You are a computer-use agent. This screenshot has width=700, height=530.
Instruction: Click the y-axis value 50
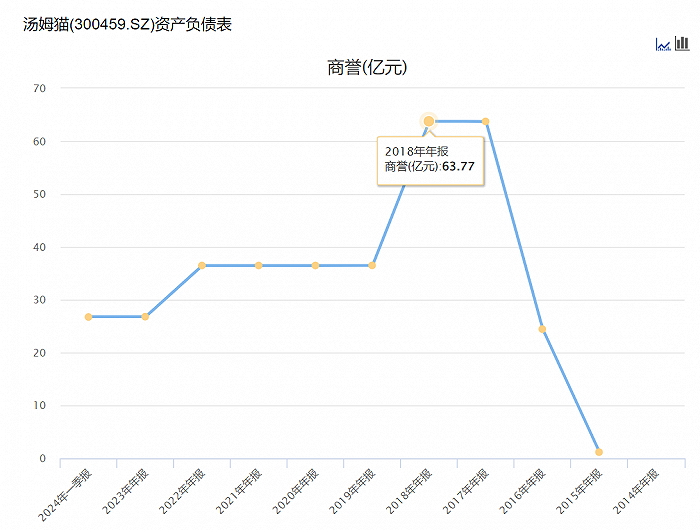tap(39, 194)
